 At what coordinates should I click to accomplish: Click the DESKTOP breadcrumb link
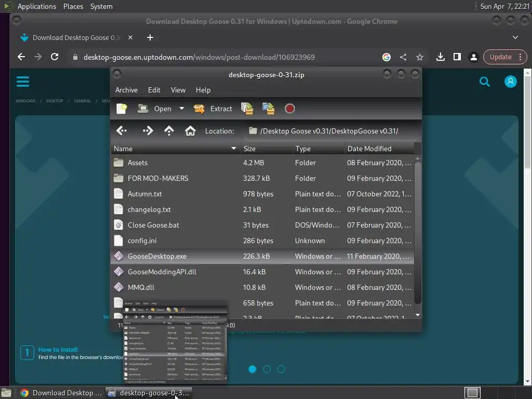55,101
